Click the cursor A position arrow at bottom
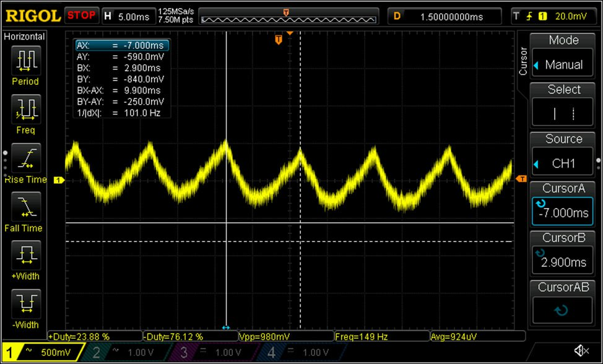603x364 pixels. coord(226,327)
